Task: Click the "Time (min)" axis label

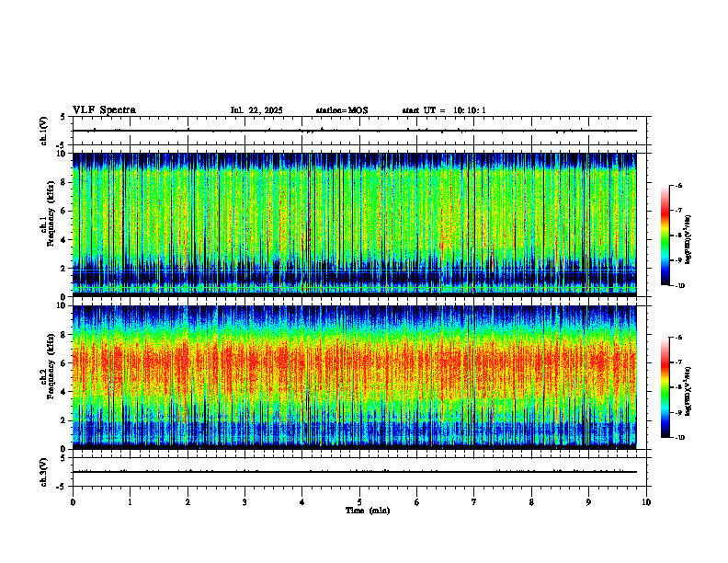Action: pyautogui.click(x=368, y=511)
